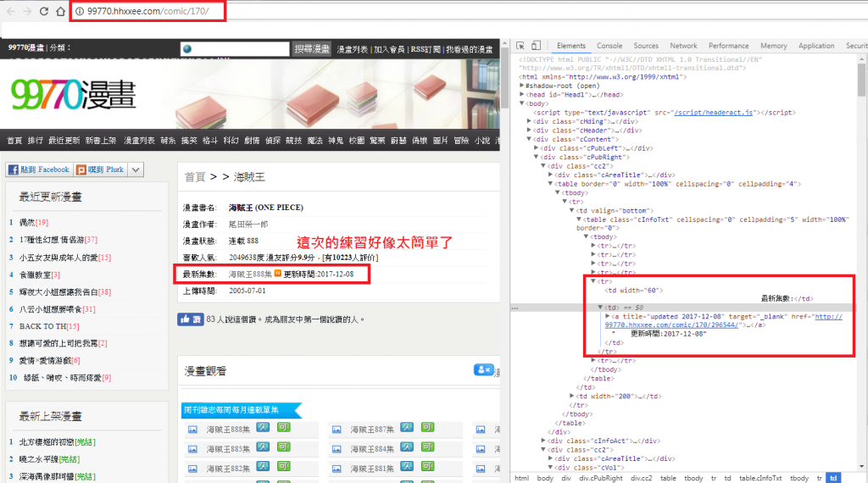Click green 可 badge next to 海賊王881集
This screenshot has height=483, width=868.
(427, 466)
